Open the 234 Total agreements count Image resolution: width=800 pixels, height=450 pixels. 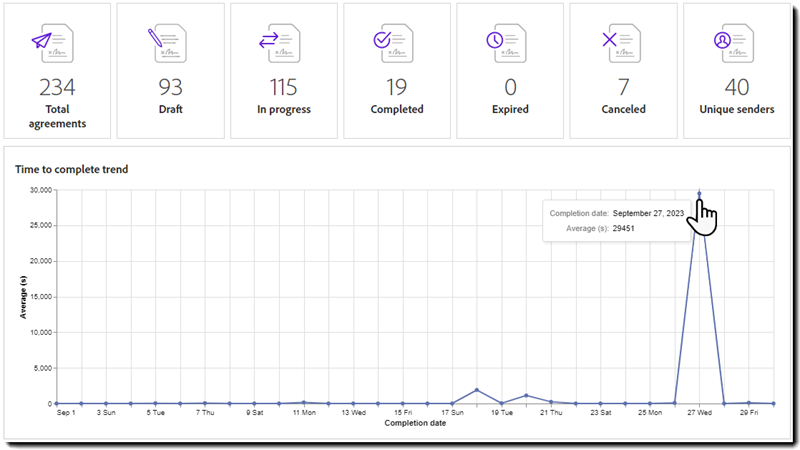tap(57, 88)
